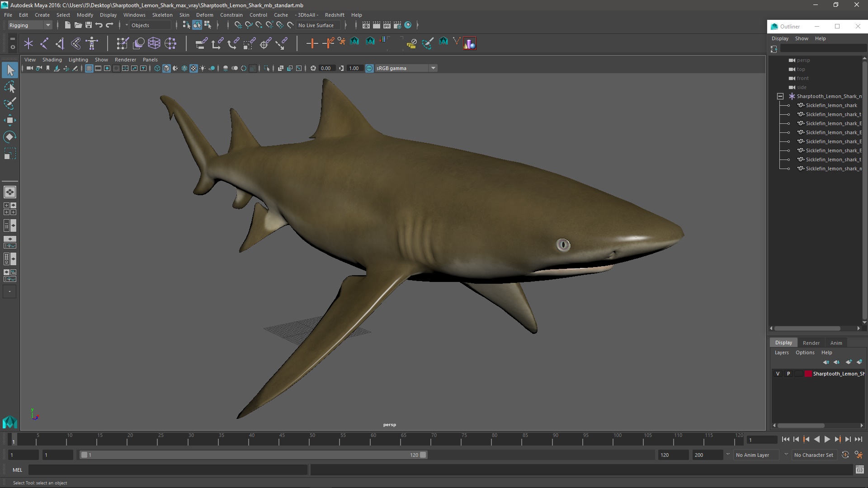Click the Undo arrow icon
Image resolution: width=868 pixels, height=488 pixels.
click(x=99, y=25)
